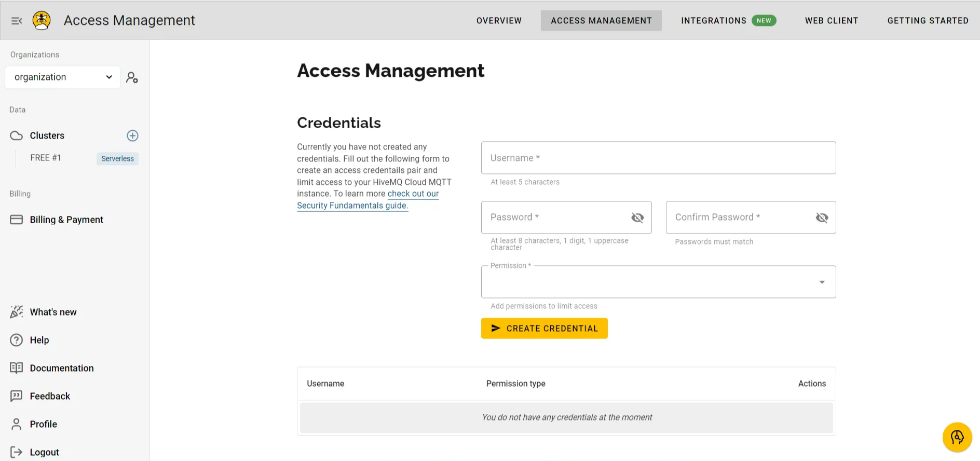Viewport: 980px width, 461px height.
Task: Click the Username column header
Action: tap(325, 384)
